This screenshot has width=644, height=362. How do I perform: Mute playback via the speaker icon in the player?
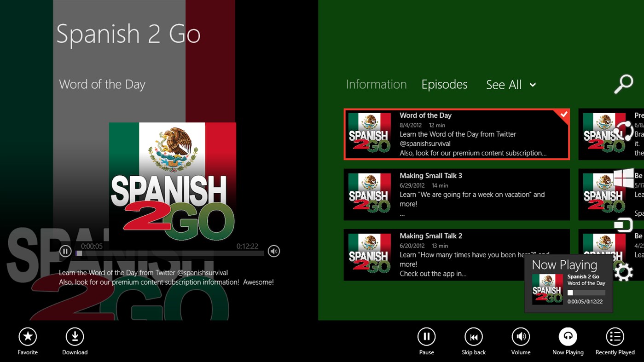[273, 251]
